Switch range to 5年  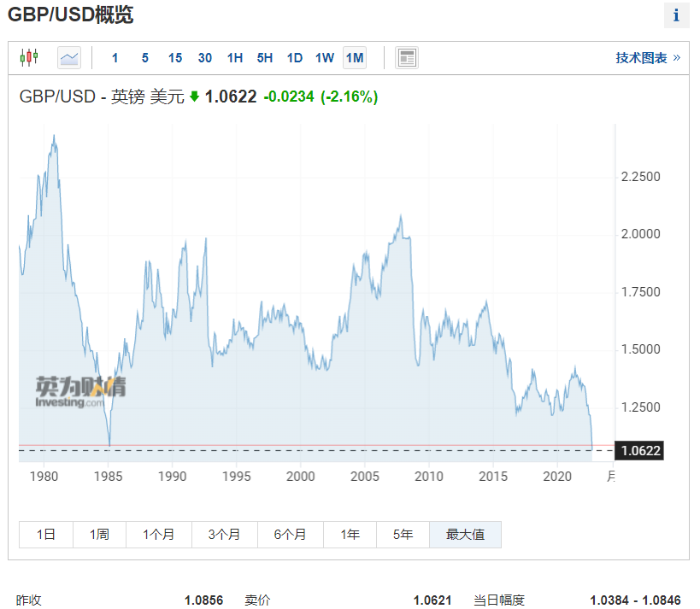coord(403,535)
